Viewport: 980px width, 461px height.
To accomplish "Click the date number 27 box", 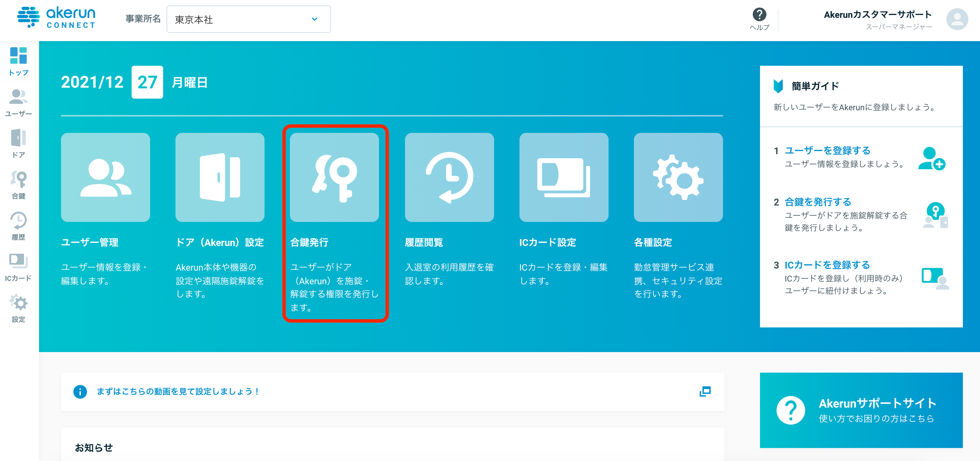I will point(147,82).
